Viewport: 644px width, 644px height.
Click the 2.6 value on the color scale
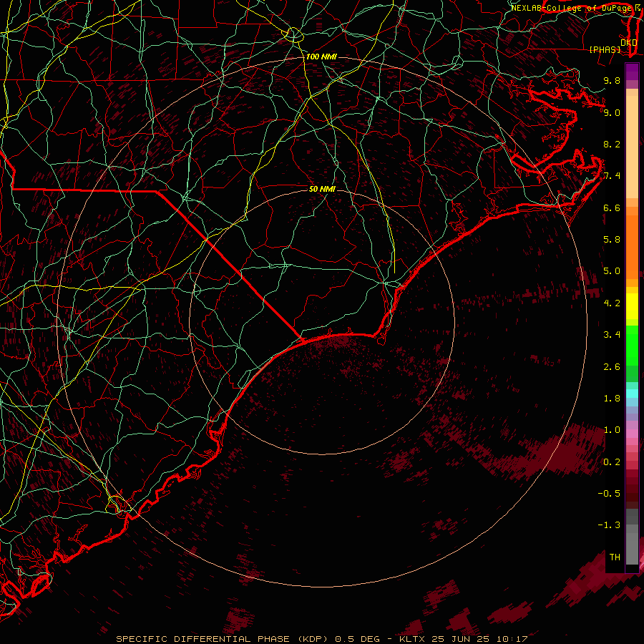pos(612,367)
